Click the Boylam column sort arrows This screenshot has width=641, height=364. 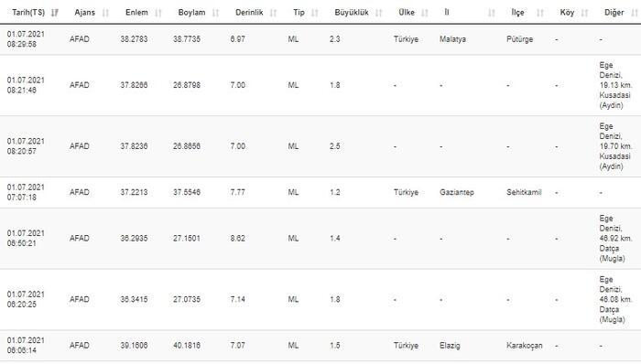tap(215, 13)
